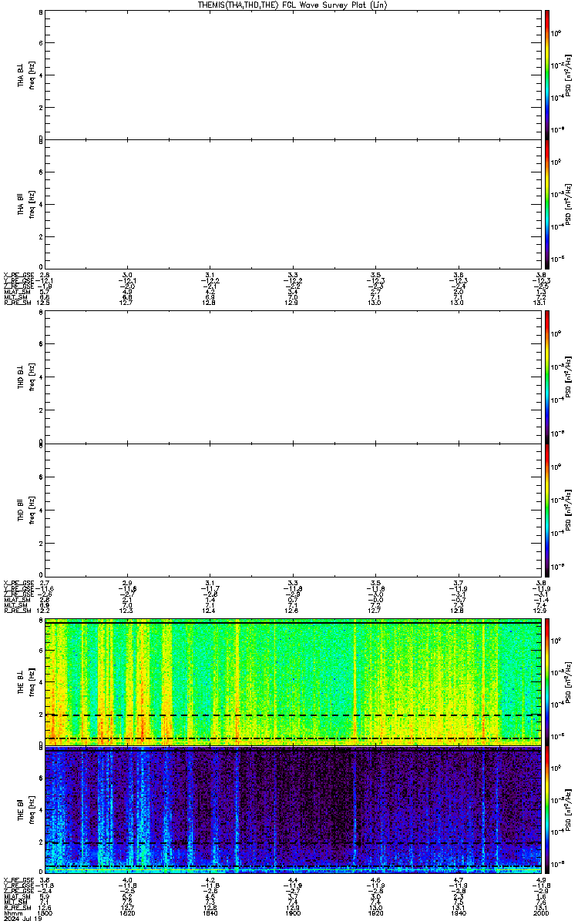The width and height of the screenshot is (578, 924).
Task: Click the PSD color bar beside THA B⊥ panel
Action: click(x=547, y=74)
